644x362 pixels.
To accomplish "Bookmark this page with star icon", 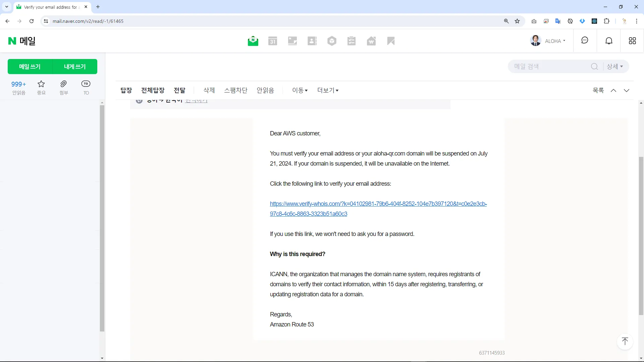I will [x=517, y=21].
